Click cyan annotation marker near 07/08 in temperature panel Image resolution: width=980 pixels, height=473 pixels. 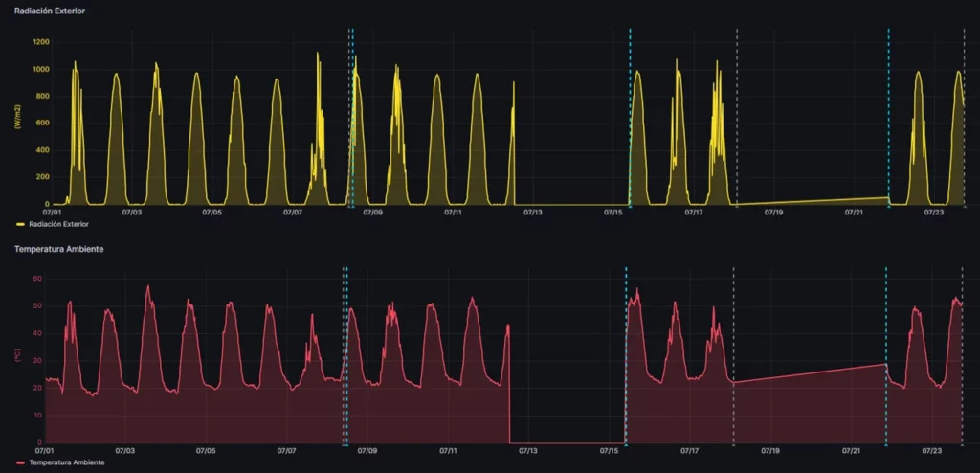pos(346,445)
